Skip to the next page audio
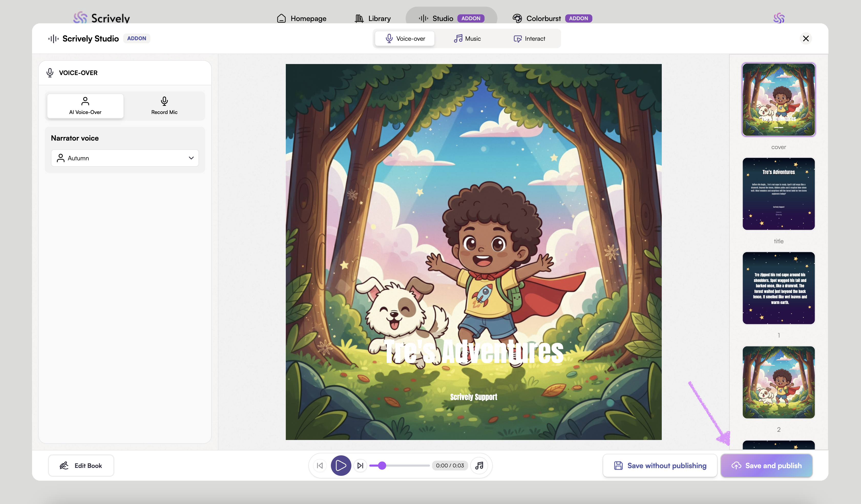Screen dimensions: 861x504 click(360, 465)
